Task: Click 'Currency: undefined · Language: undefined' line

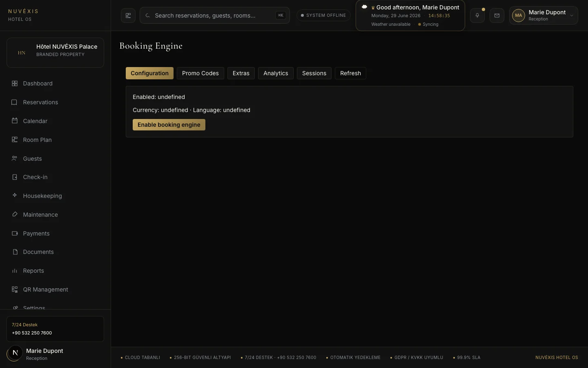Action: pos(192,110)
